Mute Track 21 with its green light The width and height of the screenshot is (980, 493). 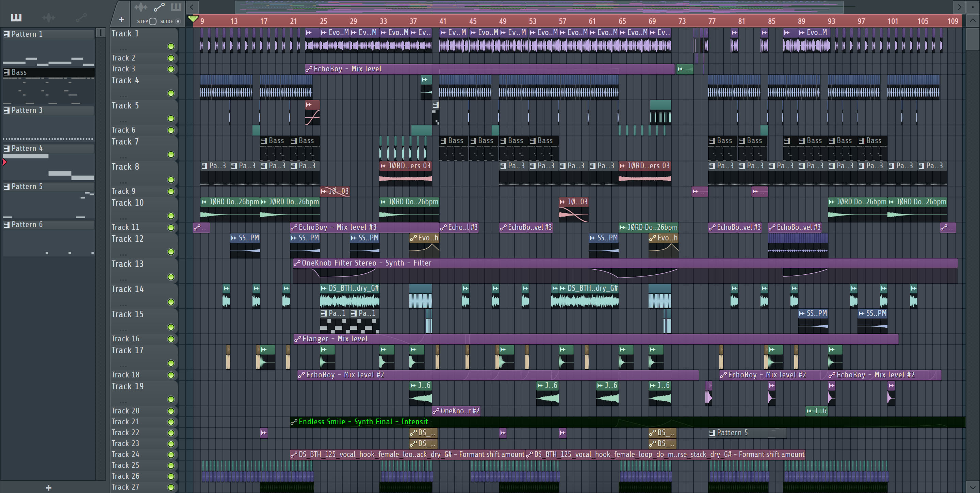(171, 422)
